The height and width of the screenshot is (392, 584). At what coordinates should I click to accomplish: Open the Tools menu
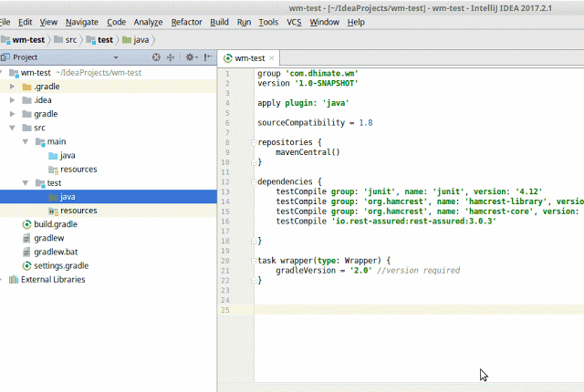(x=268, y=22)
